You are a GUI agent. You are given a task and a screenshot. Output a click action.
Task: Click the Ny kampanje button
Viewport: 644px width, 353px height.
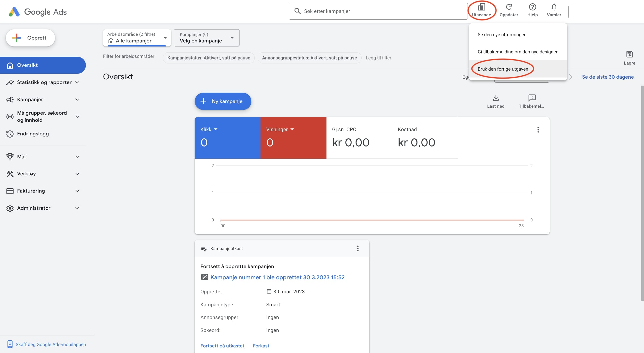pyautogui.click(x=223, y=101)
